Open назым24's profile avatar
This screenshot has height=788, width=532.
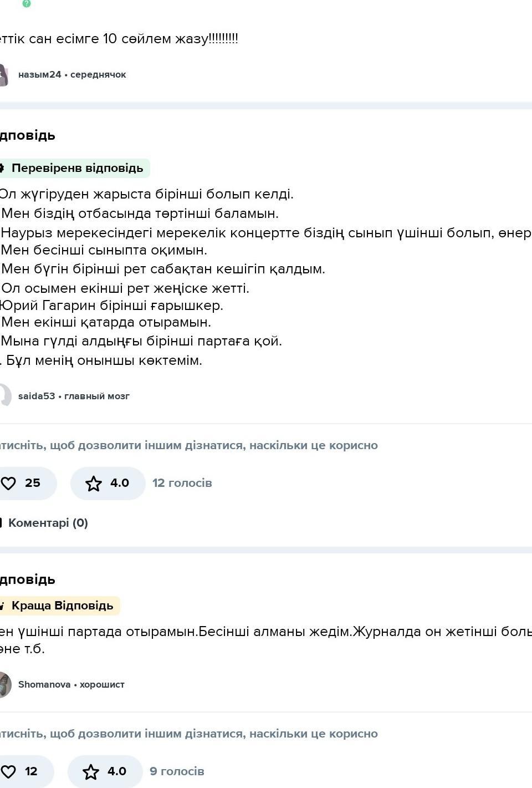click(x=3, y=74)
